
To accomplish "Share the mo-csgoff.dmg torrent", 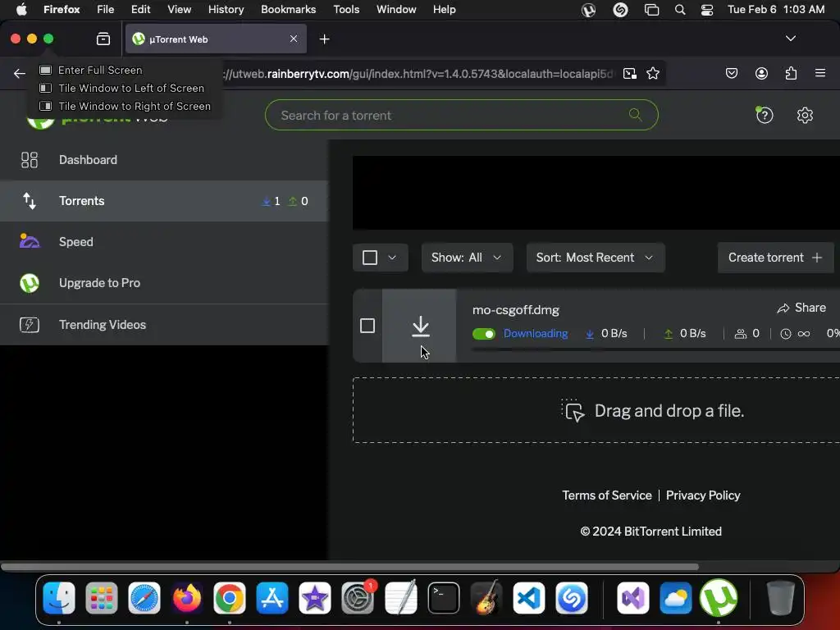I will tap(801, 308).
